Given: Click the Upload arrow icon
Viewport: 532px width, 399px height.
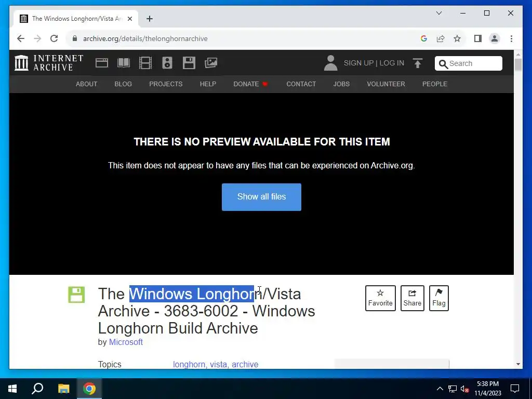Looking at the screenshot, I should click(x=418, y=63).
